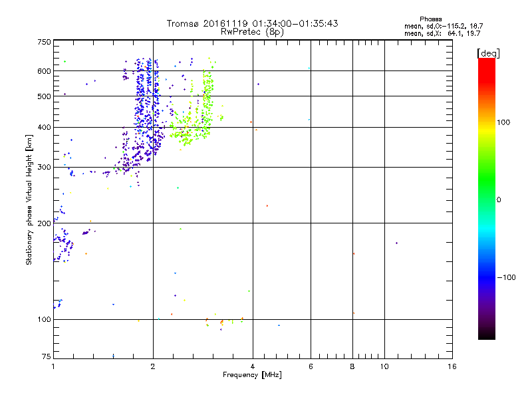
Task: Click the '750' height tick label
Action: [44, 42]
